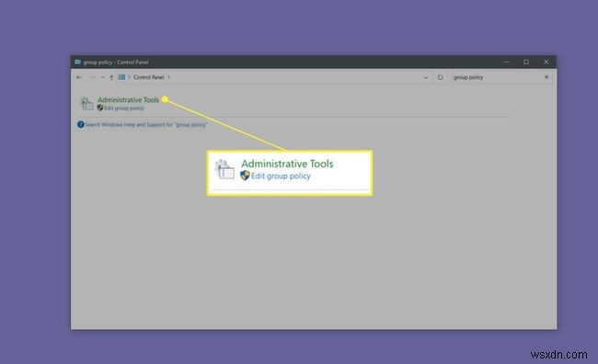Minimize the Control Panel window
The width and height of the screenshot is (598, 364).
(507, 62)
